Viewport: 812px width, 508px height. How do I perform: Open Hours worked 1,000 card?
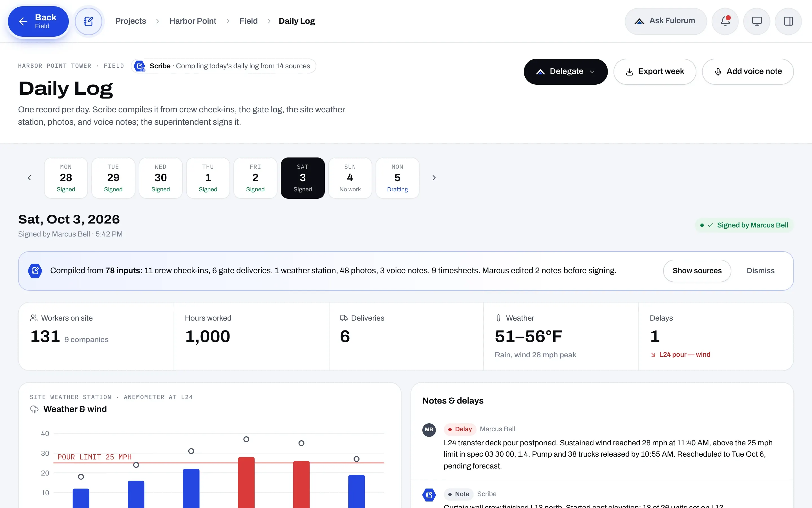pos(251,336)
